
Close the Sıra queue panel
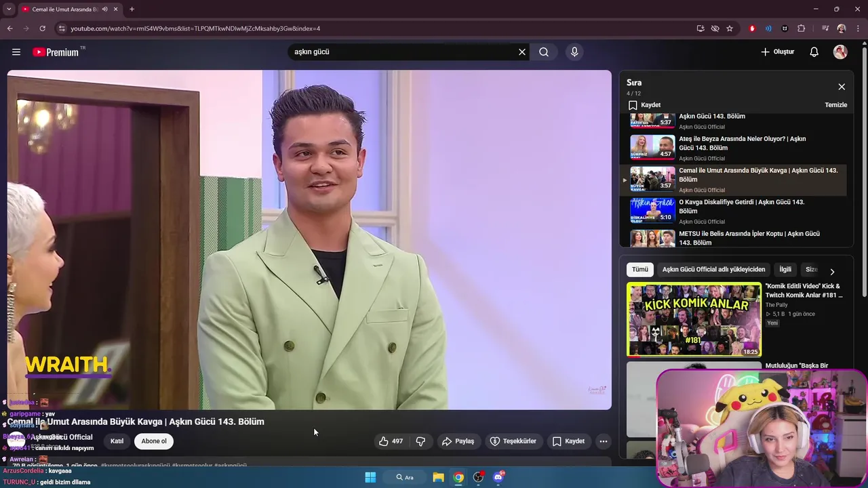842,87
